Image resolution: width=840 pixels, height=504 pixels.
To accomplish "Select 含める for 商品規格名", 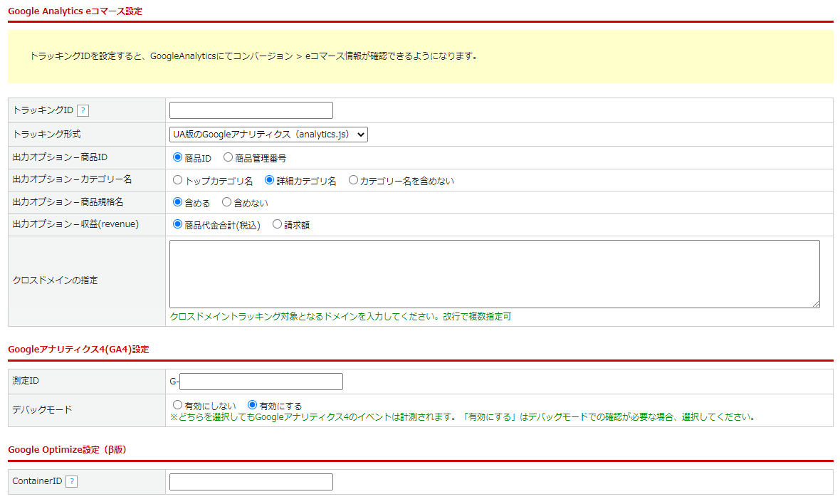I will pos(178,202).
